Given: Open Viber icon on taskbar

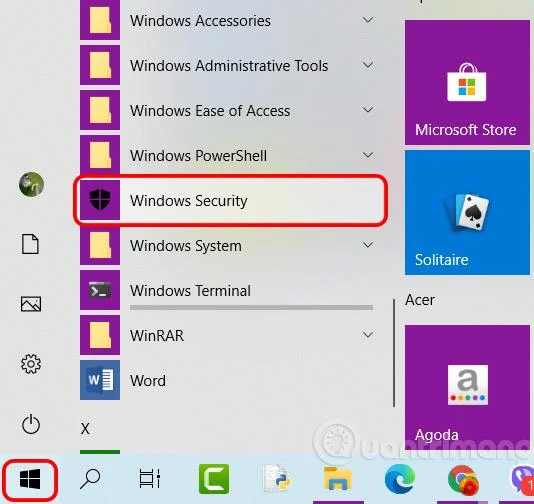Looking at the screenshot, I should click(523, 480).
